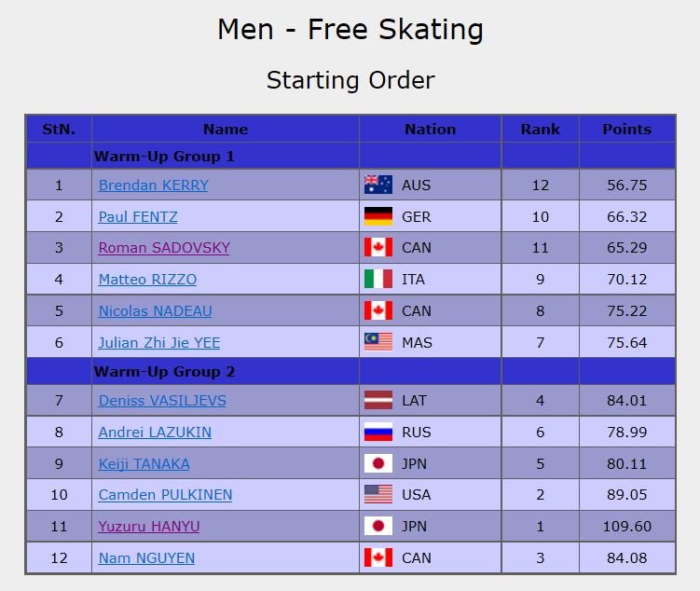This screenshot has height=591, width=700.
Task: Click the Russian flag icon
Action: tap(377, 433)
